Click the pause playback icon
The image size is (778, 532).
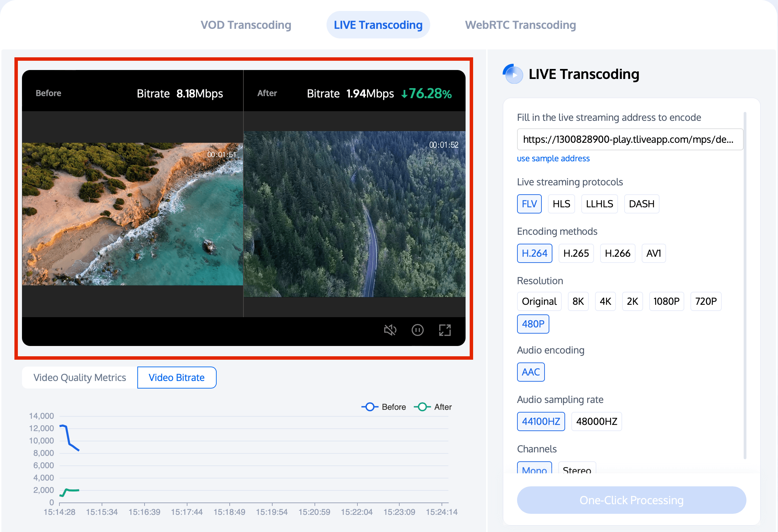point(419,330)
